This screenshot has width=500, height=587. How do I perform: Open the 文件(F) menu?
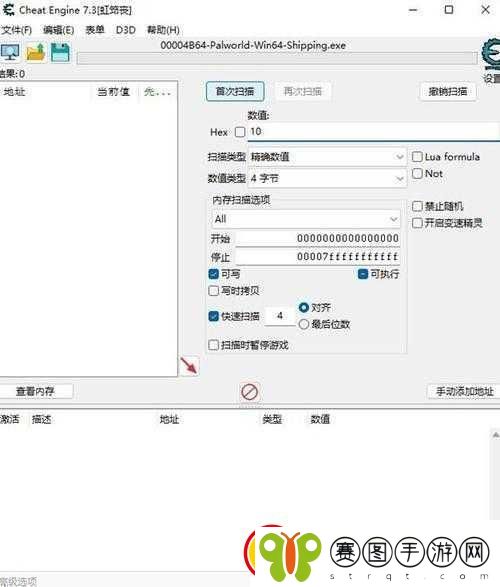(x=16, y=30)
